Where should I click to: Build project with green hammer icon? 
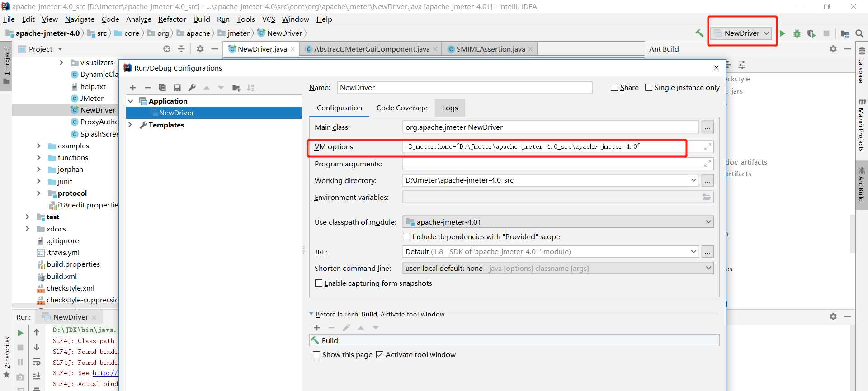699,33
